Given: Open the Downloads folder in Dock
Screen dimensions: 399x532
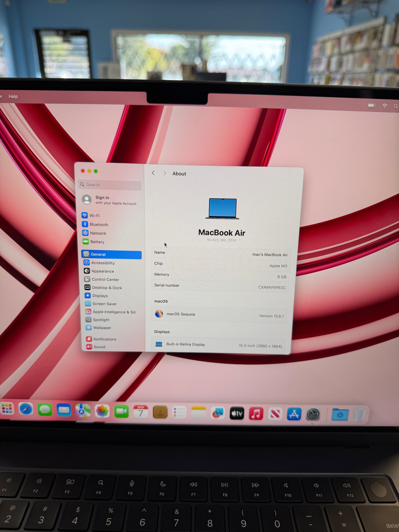Looking at the screenshot, I should point(340,414).
